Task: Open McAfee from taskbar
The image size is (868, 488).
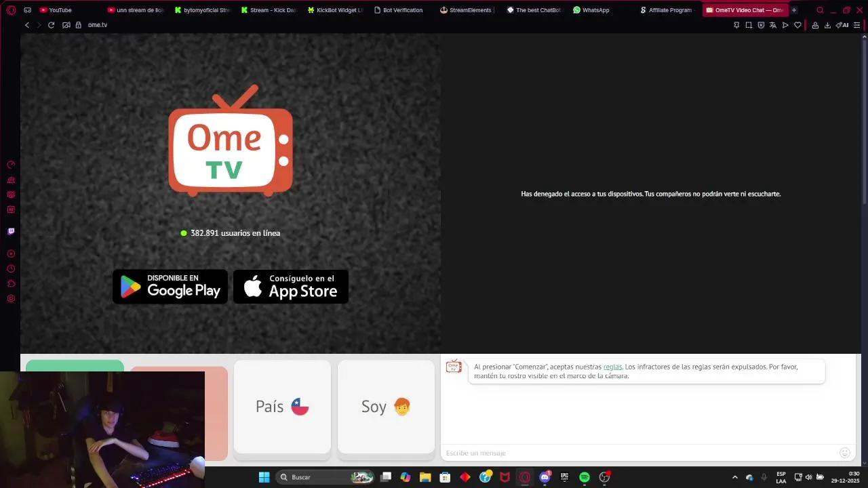Action: 505,477
